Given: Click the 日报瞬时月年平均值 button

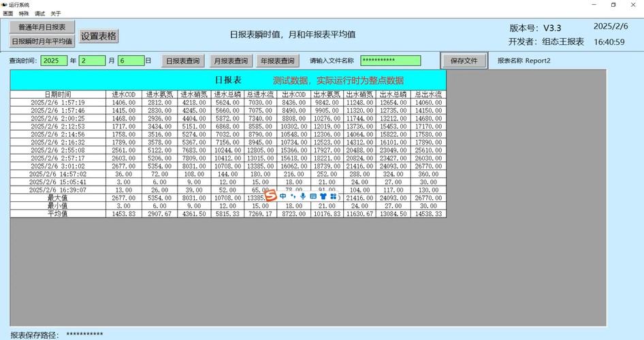Looking at the screenshot, I should coord(42,41).
